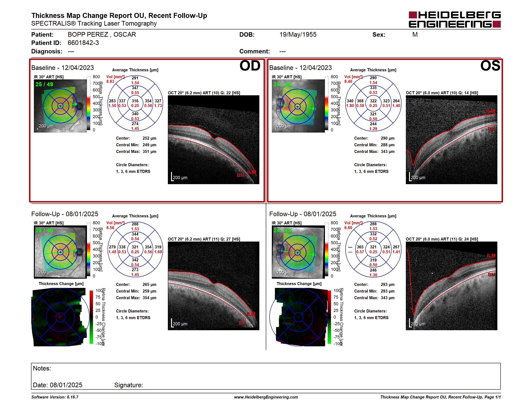Click OS follow-up volume value 6.60
Image resolution: width=532 pixels, height=411 pixels.
click(x=348, y=228)
